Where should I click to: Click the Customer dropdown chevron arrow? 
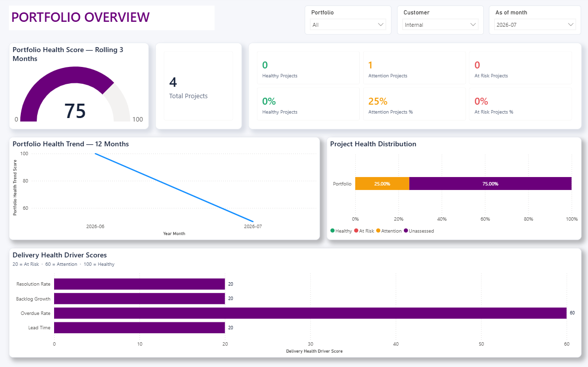click(x=473, y=25)
